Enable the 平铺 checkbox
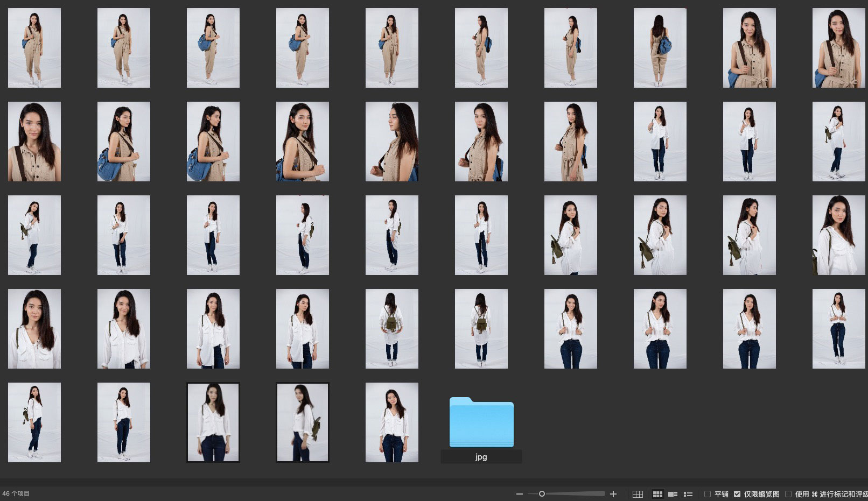This screenshot has width=868, height=501. pos(708,494)
